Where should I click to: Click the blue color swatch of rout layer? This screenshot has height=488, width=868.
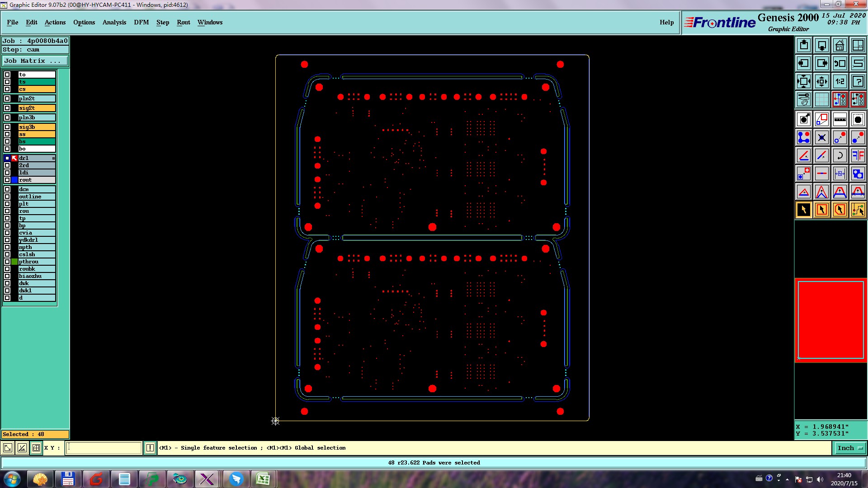click(14, 180)
